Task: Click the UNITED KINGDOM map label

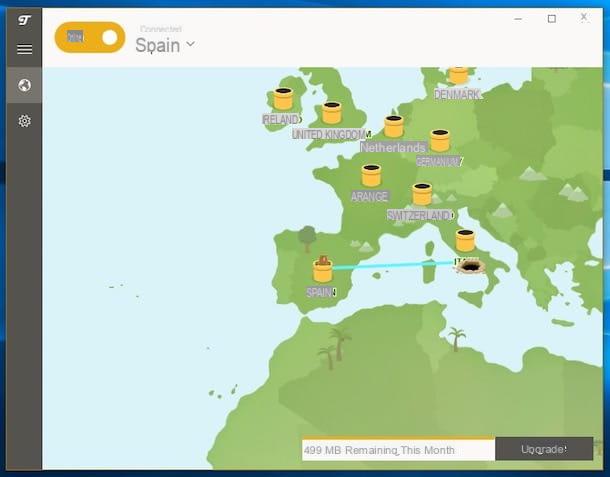Action: (331, 135)
